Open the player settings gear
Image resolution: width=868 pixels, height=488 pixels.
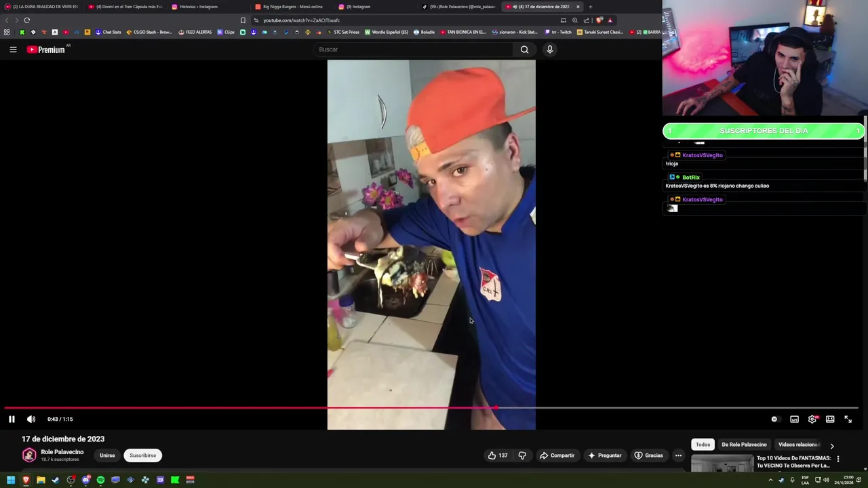(x=812, y=419)
